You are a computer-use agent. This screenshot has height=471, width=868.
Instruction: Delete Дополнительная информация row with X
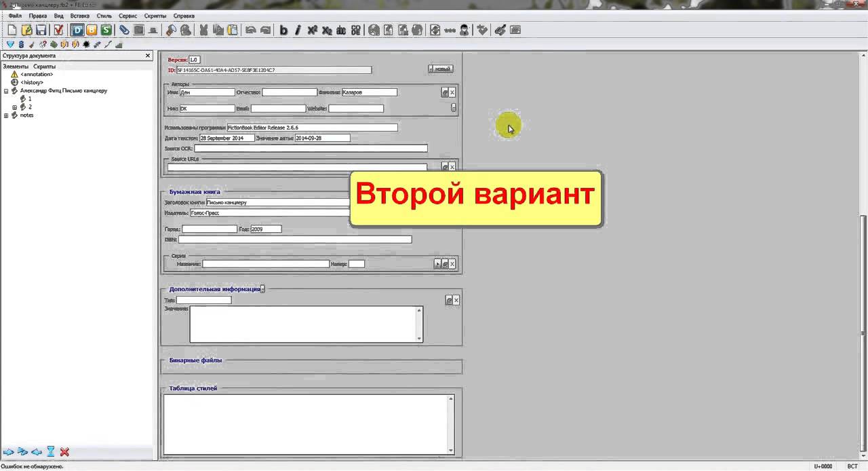tap(456, 300)
